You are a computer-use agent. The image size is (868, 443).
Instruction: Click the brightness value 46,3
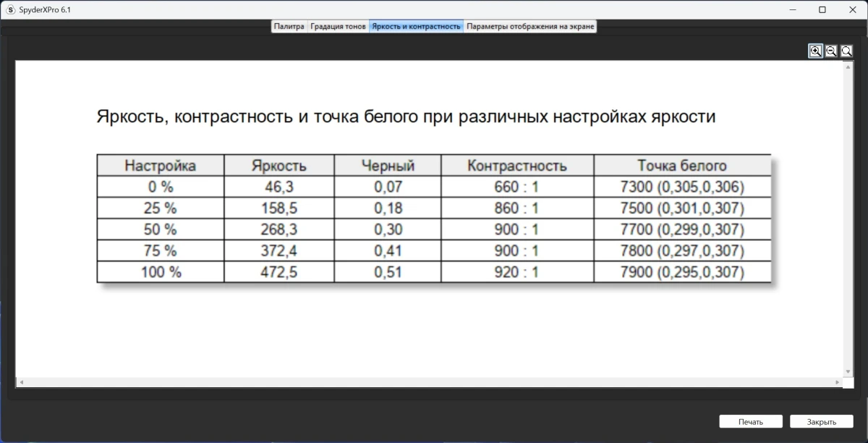tap(279, 187)
